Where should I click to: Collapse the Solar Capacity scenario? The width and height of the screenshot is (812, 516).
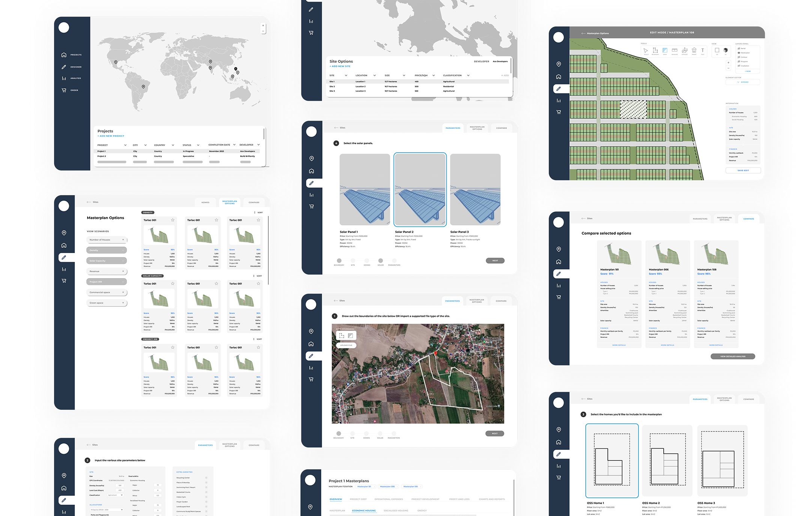coord(107,261)
